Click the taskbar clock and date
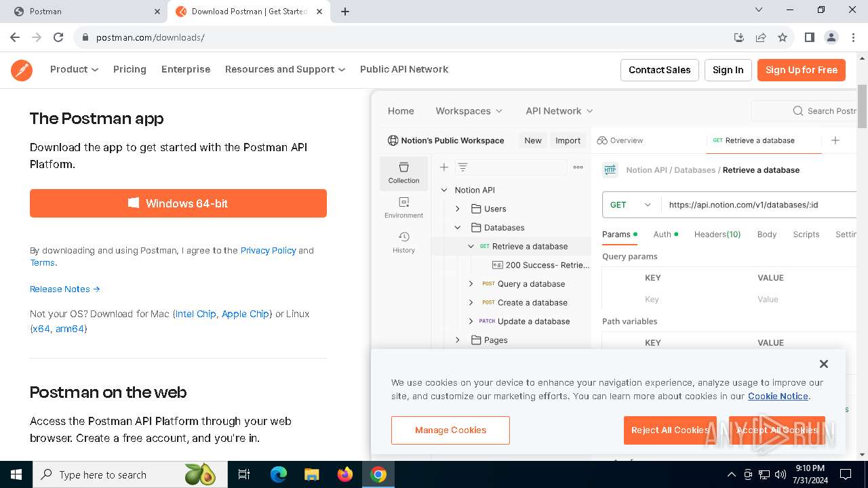The image size is (868, 488). 810,474
